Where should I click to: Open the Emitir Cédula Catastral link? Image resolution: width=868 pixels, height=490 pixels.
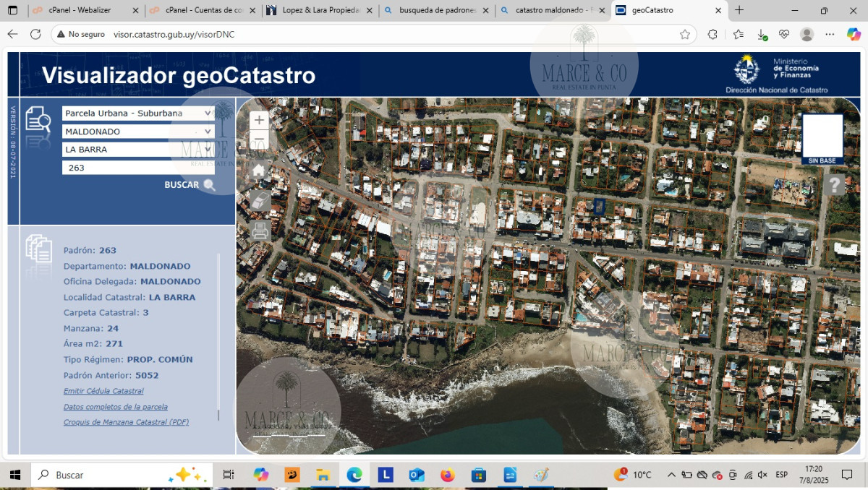click(103, 391)
